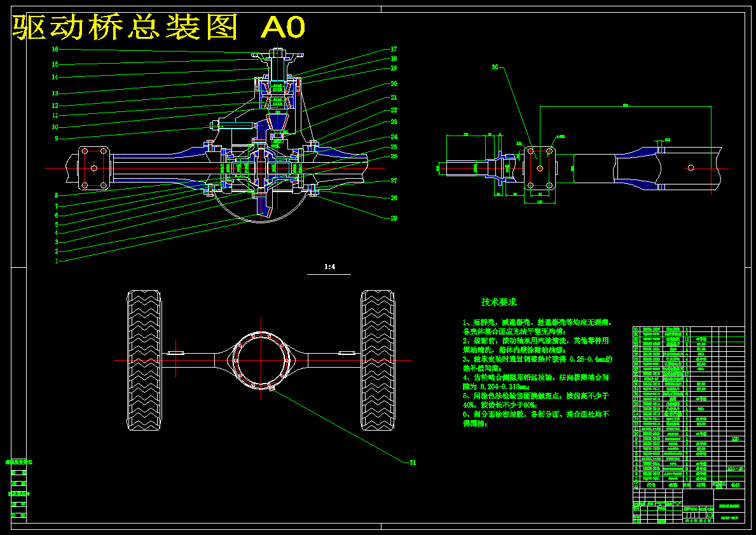756x535 pixels.
Task: Click the 材料 header in the parts list
Action: [701, 484]
